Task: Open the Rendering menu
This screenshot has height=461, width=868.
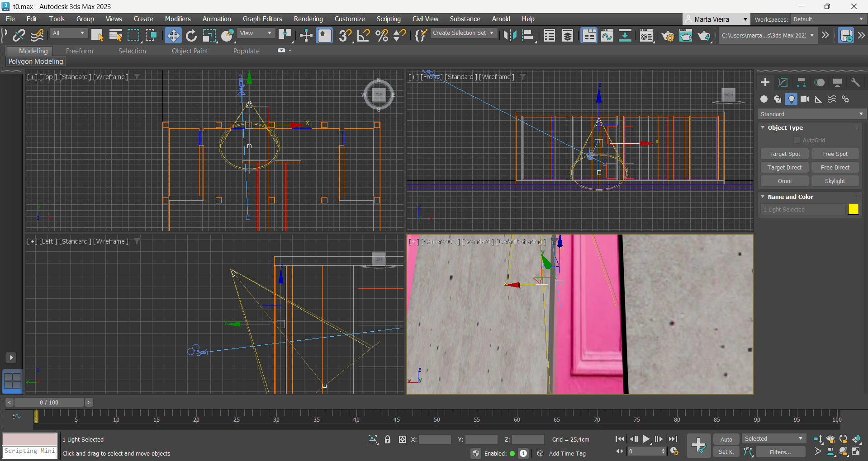Action: (x=308, y=19)
